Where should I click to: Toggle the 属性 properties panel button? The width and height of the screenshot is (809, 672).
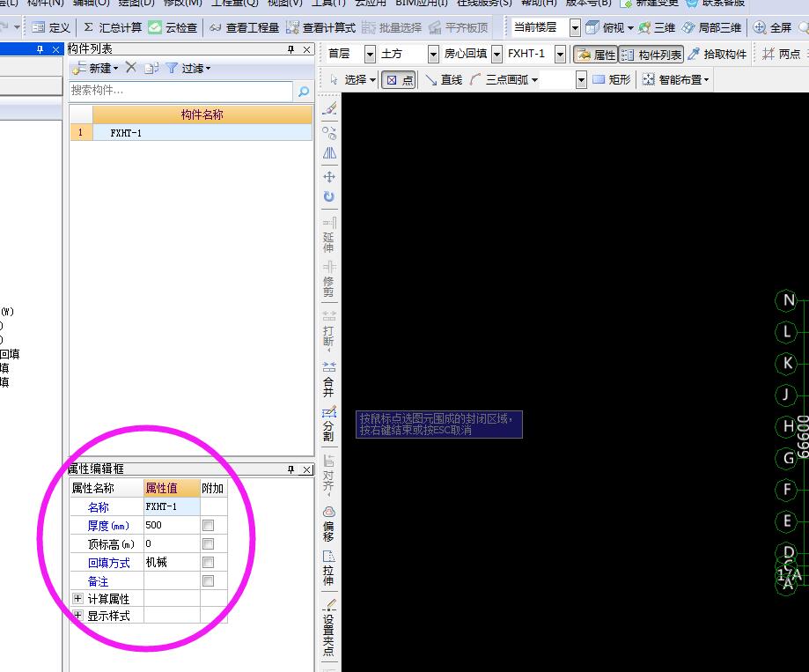point(596,55)
